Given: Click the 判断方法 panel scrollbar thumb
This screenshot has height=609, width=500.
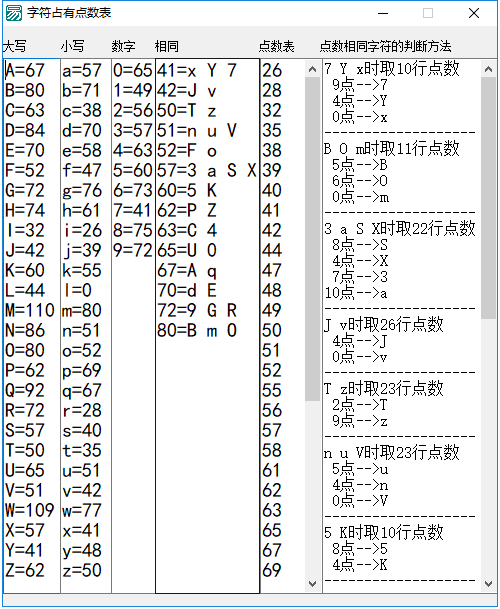Looking at the screenshot, I should (x=488, y=198).
